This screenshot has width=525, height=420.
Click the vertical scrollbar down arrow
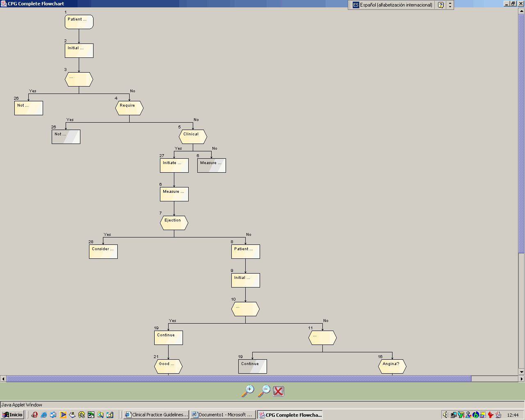521,372
